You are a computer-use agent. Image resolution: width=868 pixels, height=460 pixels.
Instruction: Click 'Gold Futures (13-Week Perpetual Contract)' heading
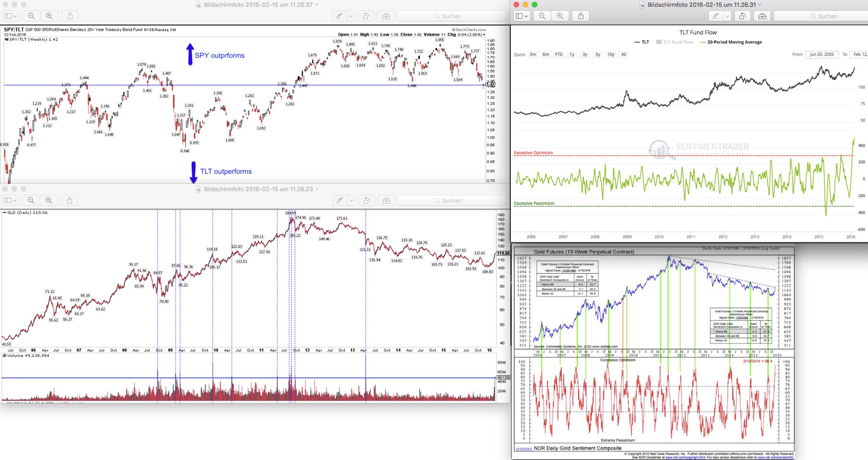(584, 252)
